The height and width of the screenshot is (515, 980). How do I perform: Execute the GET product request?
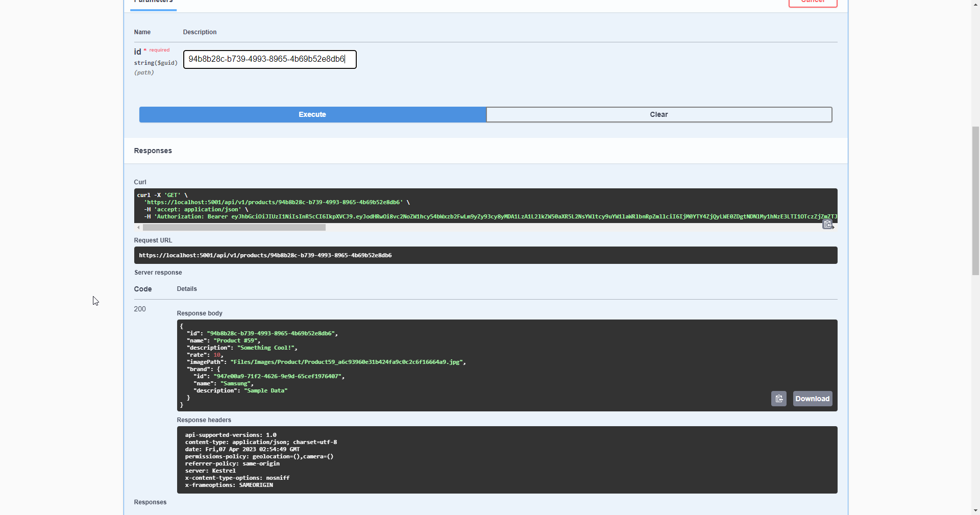pyautogui.click(x=312, y=114)
